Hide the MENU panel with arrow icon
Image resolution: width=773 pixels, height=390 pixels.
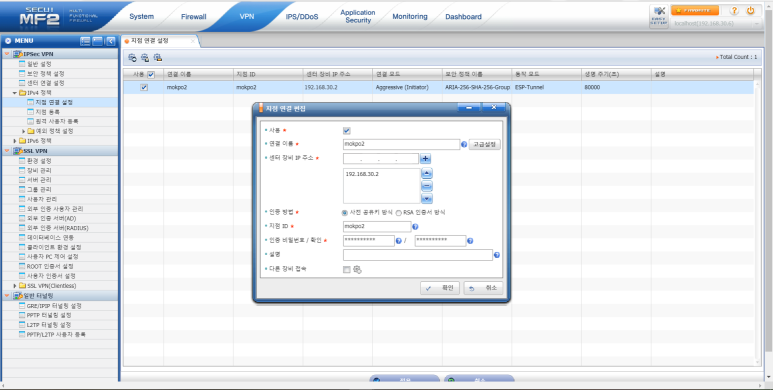[111, 41]
